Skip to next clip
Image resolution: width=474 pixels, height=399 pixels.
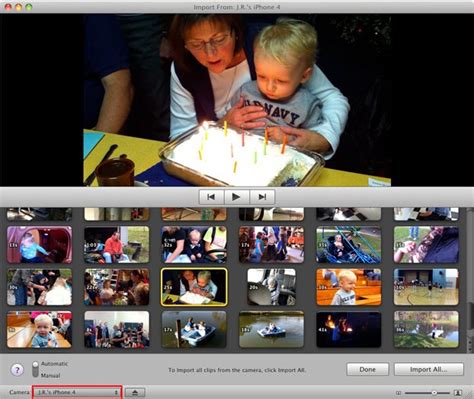(x=262, y=197)
